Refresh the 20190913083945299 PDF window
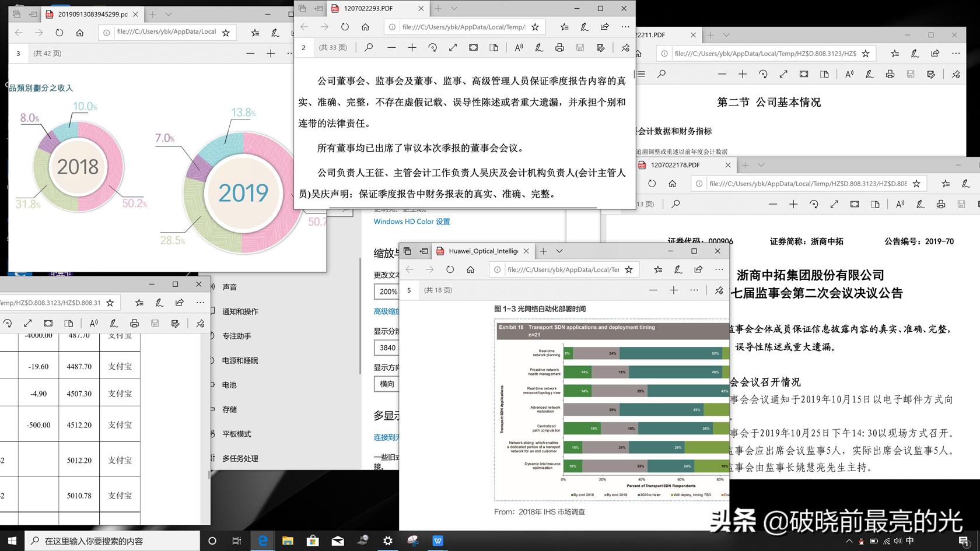Screen dimensions: 980x551 (60, 33)
